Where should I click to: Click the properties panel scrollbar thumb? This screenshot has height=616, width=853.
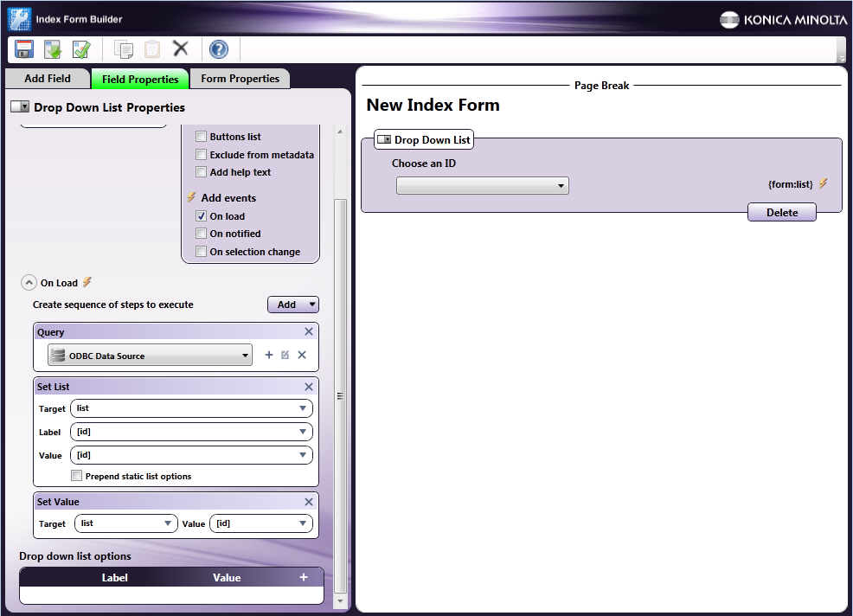click(x=340, y=396)
